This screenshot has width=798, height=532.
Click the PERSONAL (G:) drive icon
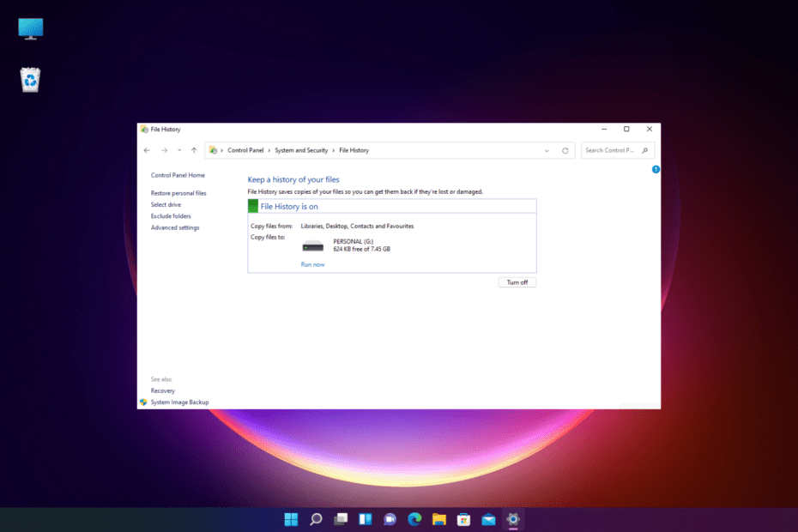click(313, 246)
